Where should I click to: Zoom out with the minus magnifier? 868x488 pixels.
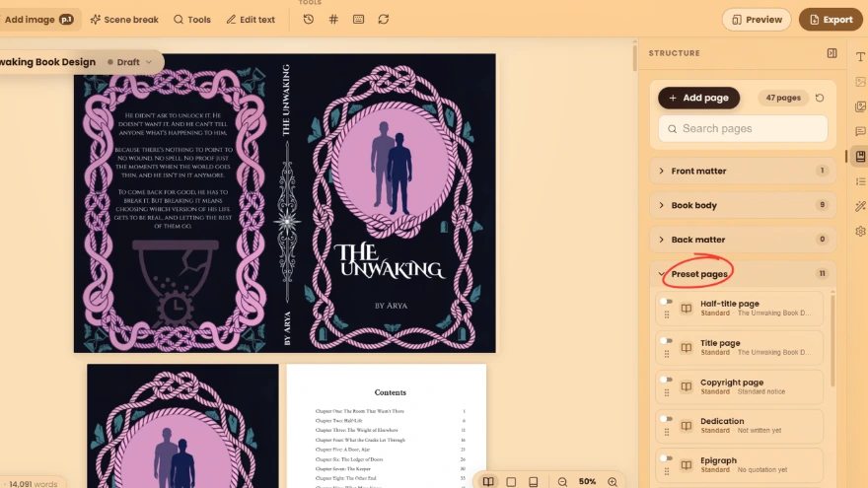tap(562, 482)
